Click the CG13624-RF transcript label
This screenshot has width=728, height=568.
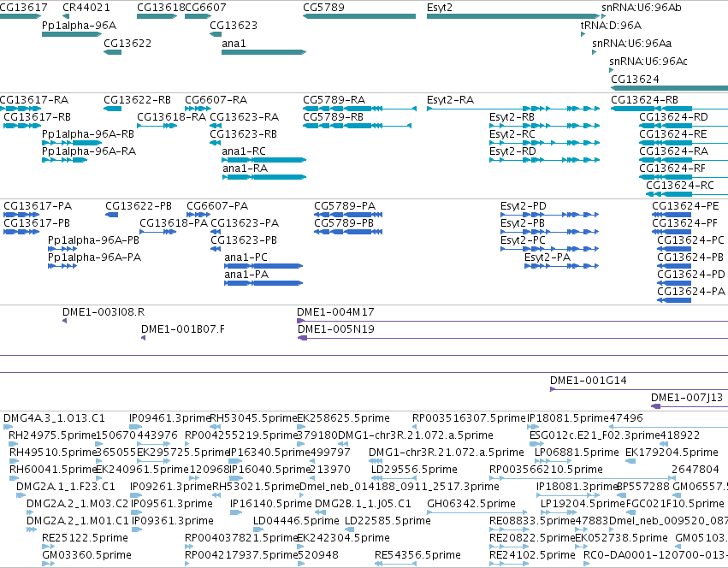coord(672,169)
